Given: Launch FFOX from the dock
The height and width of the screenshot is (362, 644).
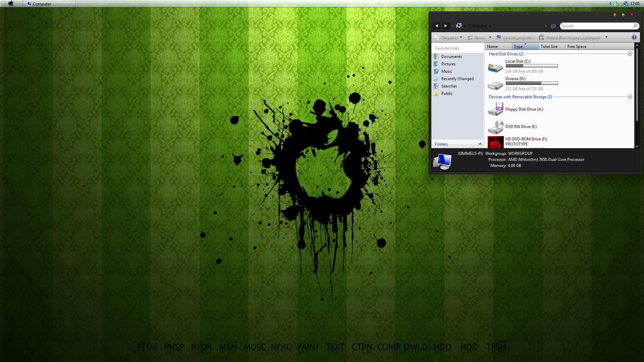Looking at the screenshot, I should tap(147, 347).
